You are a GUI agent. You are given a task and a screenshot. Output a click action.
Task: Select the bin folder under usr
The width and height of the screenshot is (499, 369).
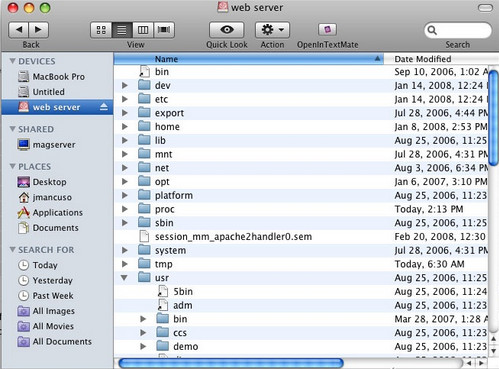pyautogui.click(x=301, y=319)
